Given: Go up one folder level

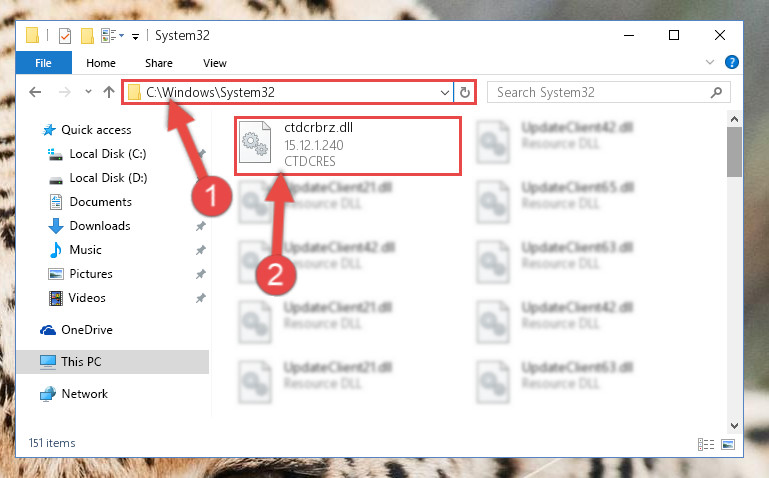Looking at the screenshot, I should click(x=109, y=92).
